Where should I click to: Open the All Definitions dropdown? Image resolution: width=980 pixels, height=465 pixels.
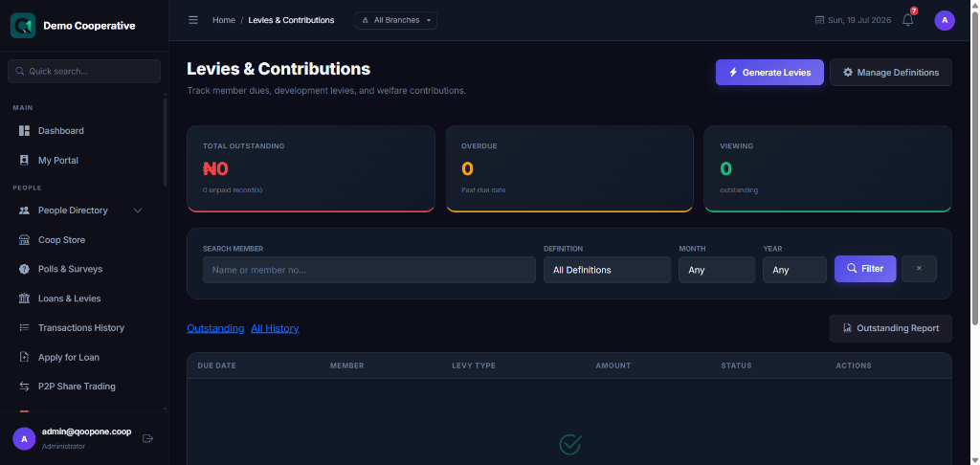click(x=607, y=270)
